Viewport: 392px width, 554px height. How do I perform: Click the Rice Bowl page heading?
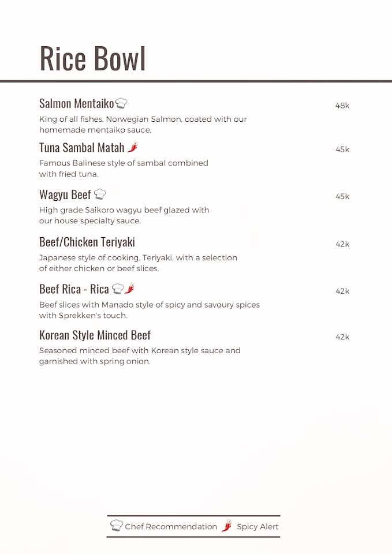pos(92,58)
